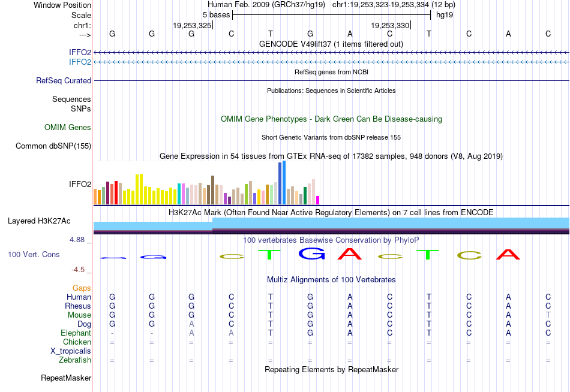Click the 'chr1:' base position label
570x392 pixels.
point(82,25)
